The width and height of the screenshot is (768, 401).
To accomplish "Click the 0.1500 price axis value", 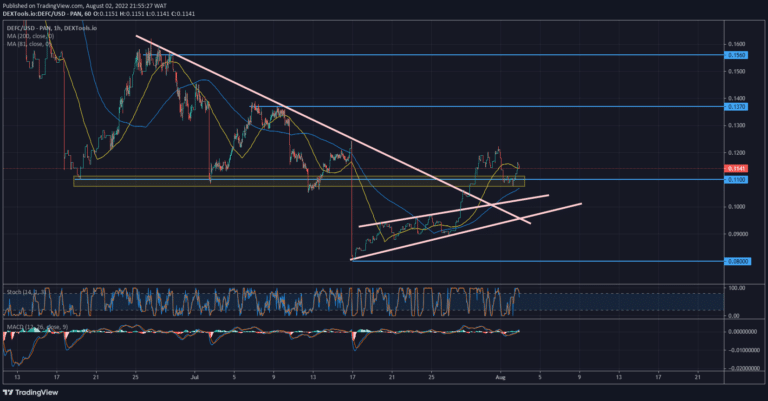I will click(x=737, y=71).
